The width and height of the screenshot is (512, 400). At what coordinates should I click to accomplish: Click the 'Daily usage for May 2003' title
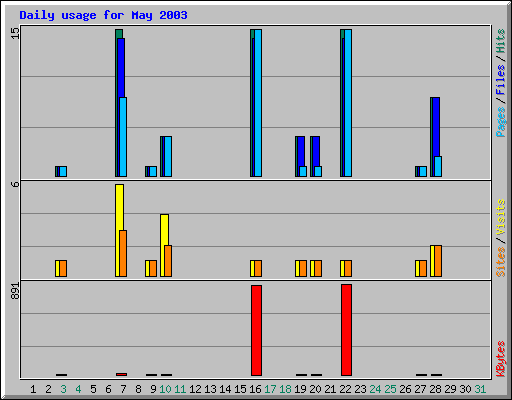click(103, 15)
